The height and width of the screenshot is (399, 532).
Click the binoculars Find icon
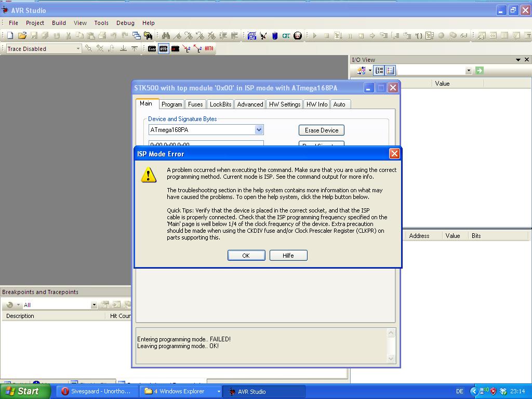166,35
